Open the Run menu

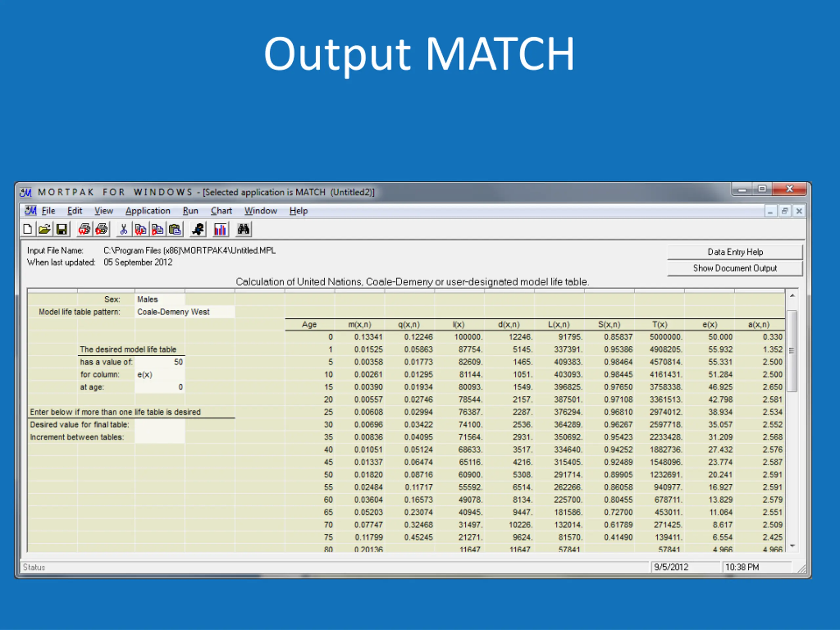pos(190,211)
